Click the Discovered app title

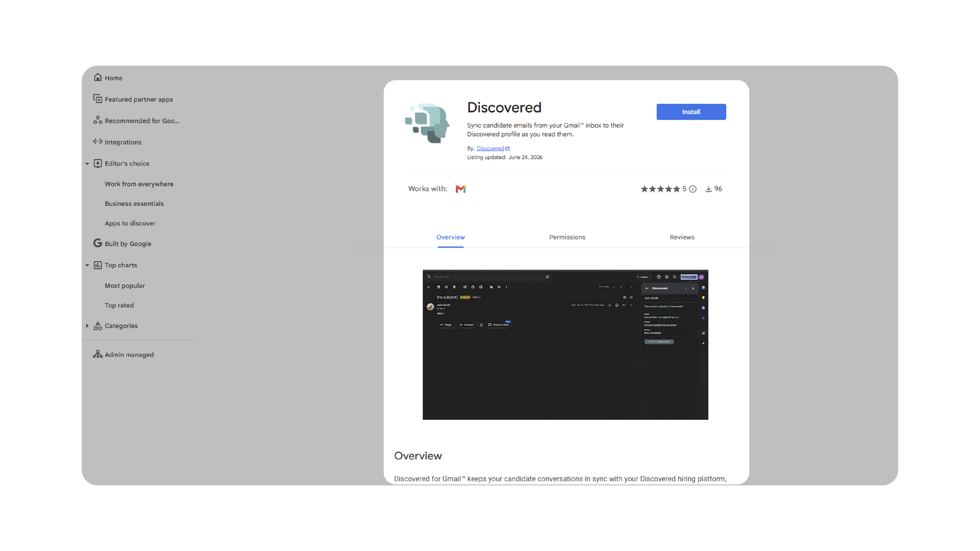504,108
